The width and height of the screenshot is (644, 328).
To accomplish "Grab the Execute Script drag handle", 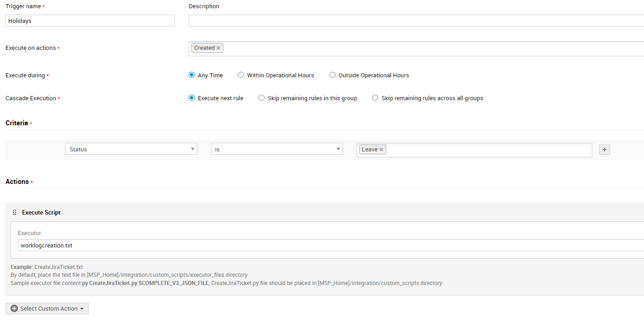I will pos(14,213).
